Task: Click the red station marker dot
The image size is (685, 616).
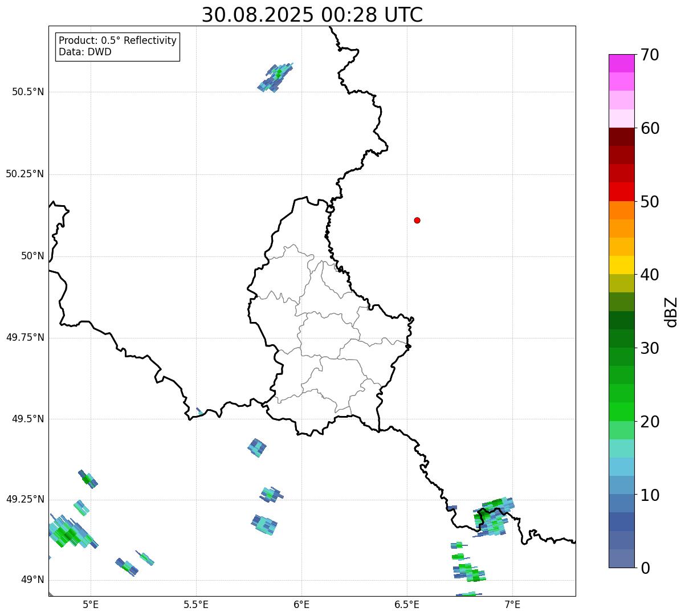Action: pos(417,221)
